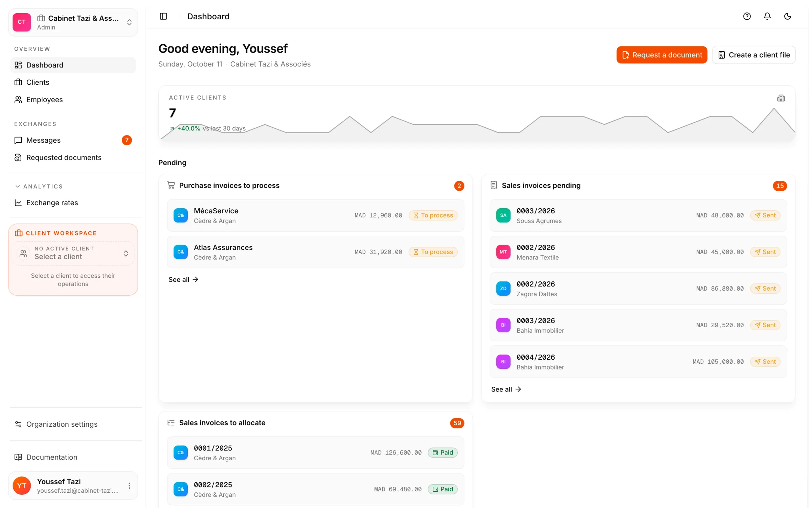
Task: Open the Atlas Assurances purchase invoice
Action: 315,252
